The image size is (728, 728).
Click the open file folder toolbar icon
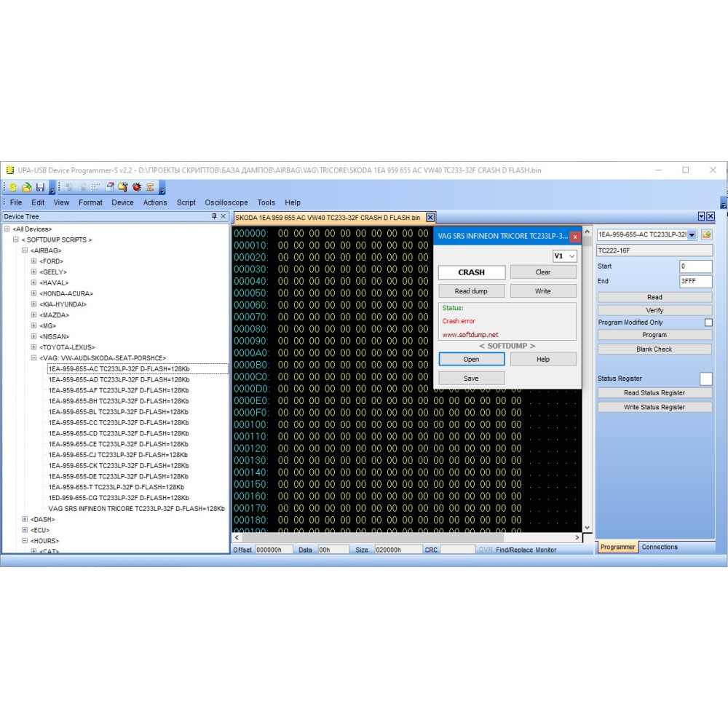(26, 187)
